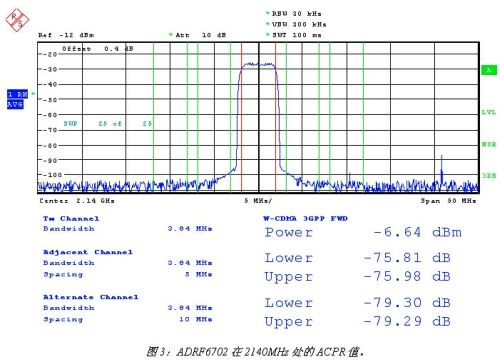Click the Ref -12 dBm label

[66, 35]
